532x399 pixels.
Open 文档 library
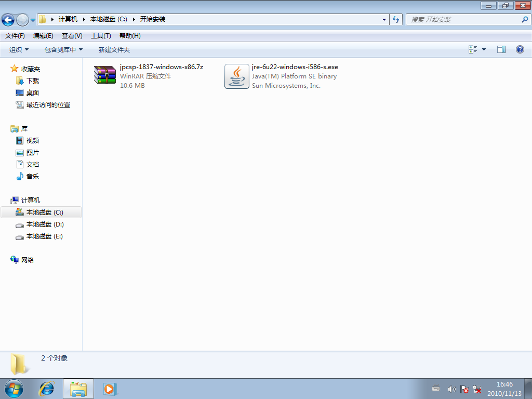(x=33, y=165)
